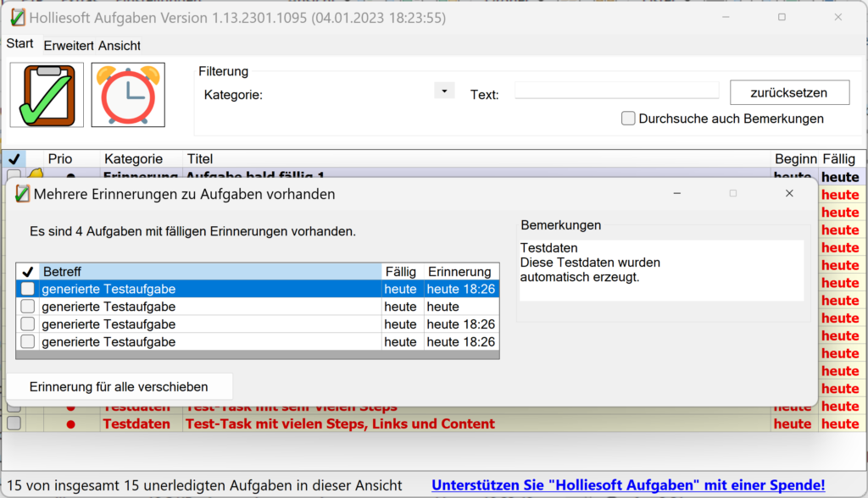Click the clipboard checkmark new task icon
The image size is (868, 498).
47,95
